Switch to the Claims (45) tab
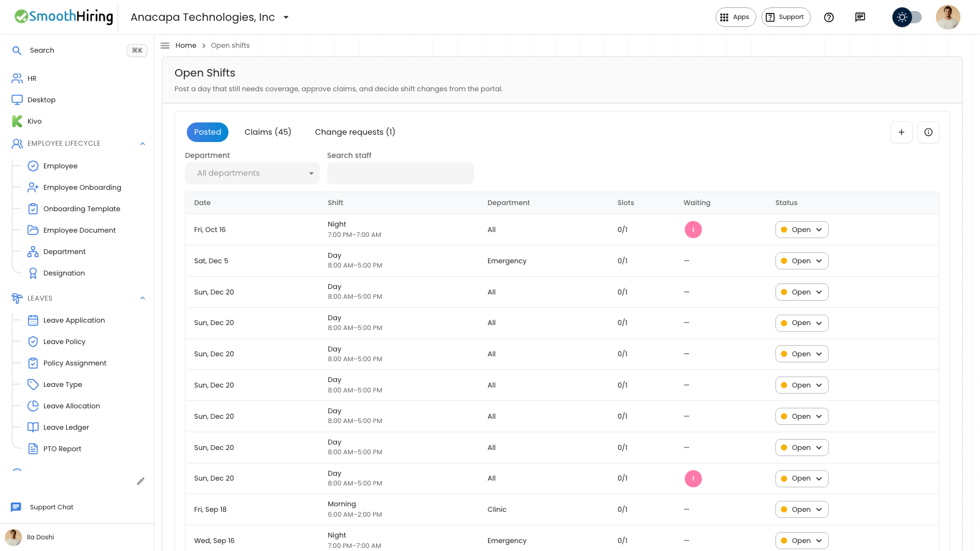Screen dimensions: 980x551 coord(268,132)
